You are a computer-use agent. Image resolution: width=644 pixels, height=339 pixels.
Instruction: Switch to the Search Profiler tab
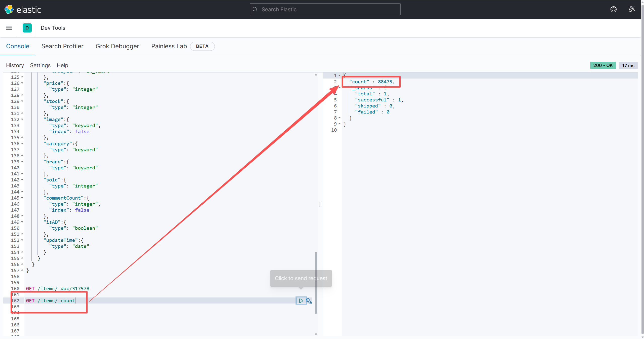pyautogui.click(x=62, y=46)
